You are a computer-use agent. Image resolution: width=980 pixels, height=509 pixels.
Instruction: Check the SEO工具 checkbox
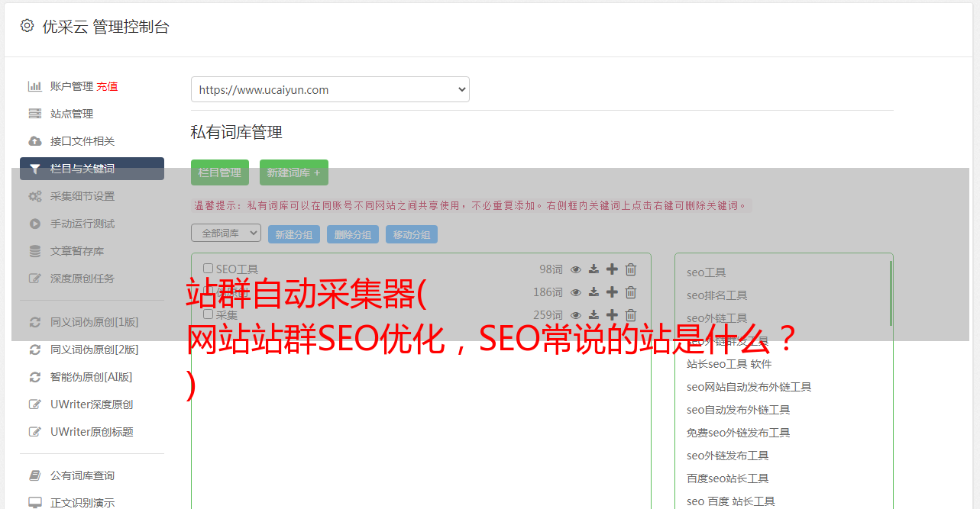[x=208, y=269]
